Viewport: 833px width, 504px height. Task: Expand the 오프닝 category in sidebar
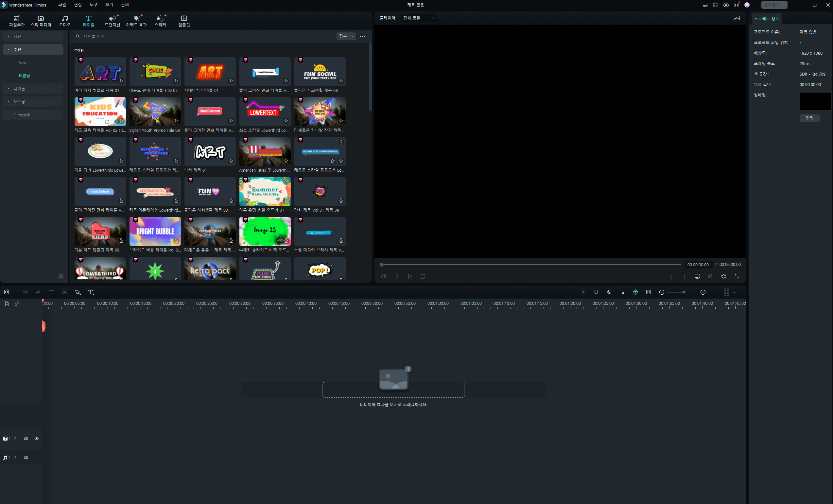tap(19, 102)
